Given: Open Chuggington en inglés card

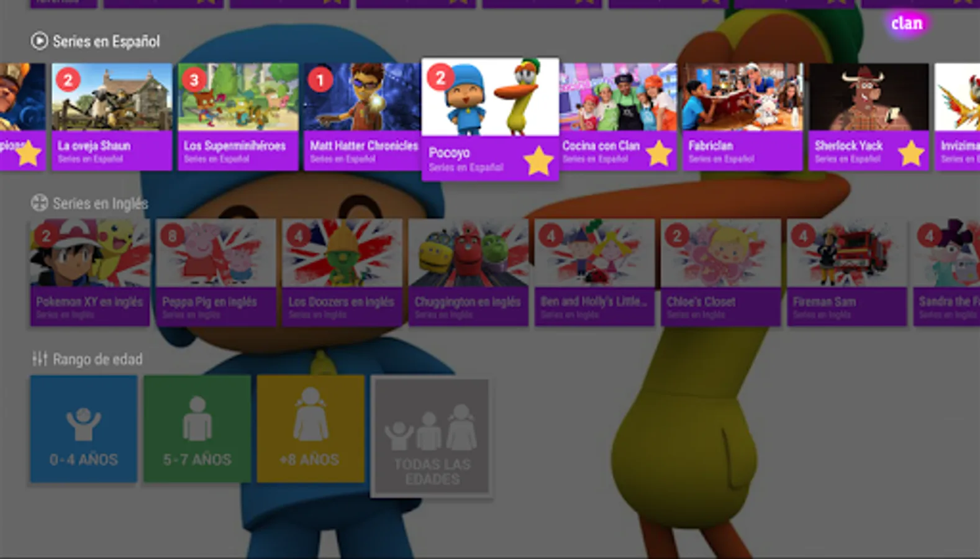Looking at the screenshot, I should click(x=468, y=272).
